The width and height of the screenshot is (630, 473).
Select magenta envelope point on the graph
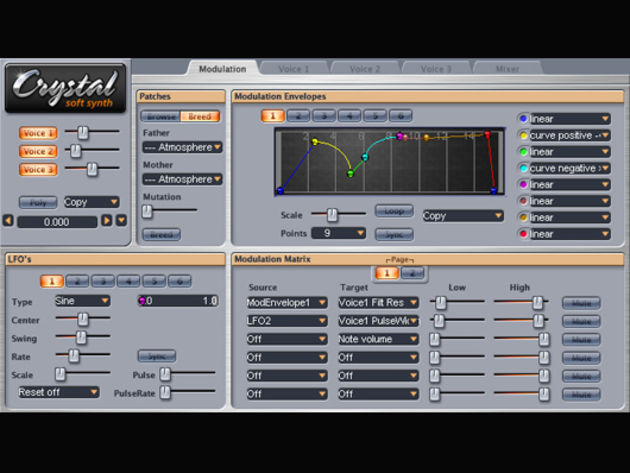click(399, 136)
